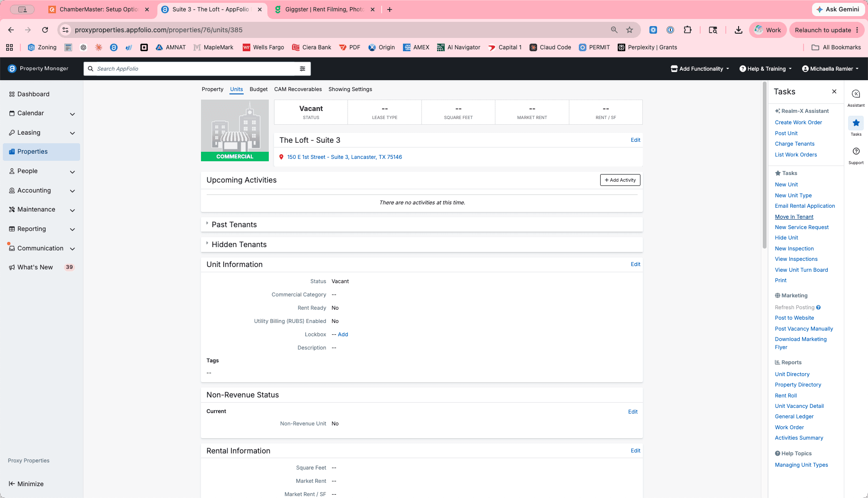Open Michaella Ramler account menu
The height and width of the screenshot is (498, 868).
(x=830, y=69)
